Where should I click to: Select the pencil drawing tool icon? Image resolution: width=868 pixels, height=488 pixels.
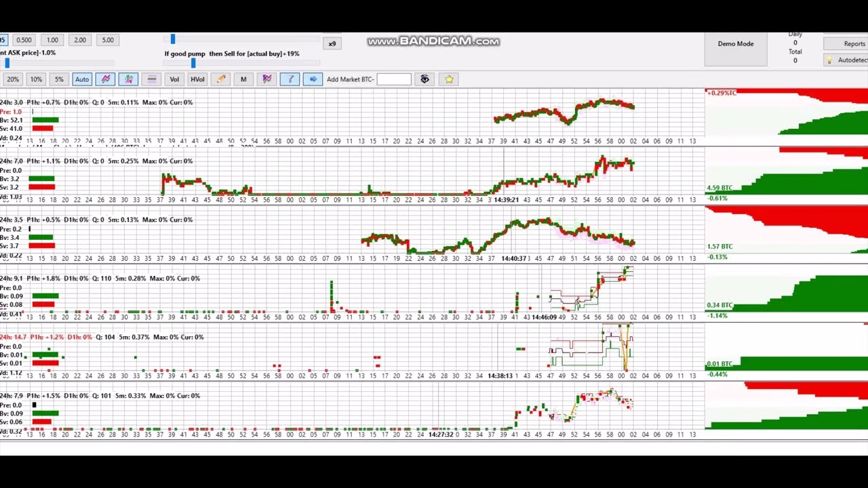tap(220, 79)
